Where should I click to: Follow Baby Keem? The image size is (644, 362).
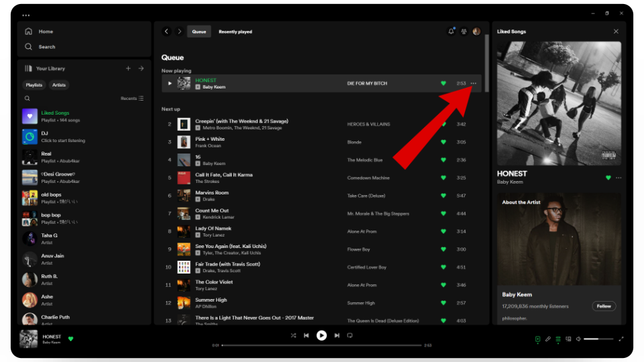pyautogui.click(x=604, y=306)
